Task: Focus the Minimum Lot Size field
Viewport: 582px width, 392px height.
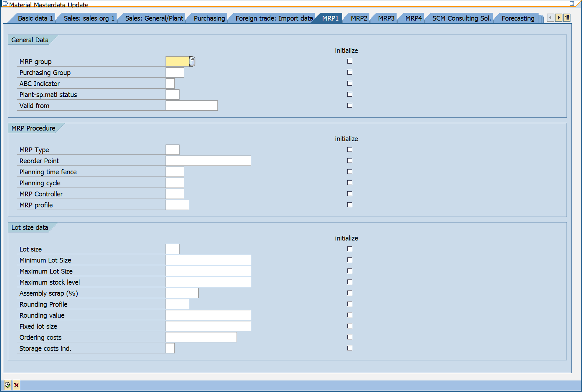Action: pos(208,260)
